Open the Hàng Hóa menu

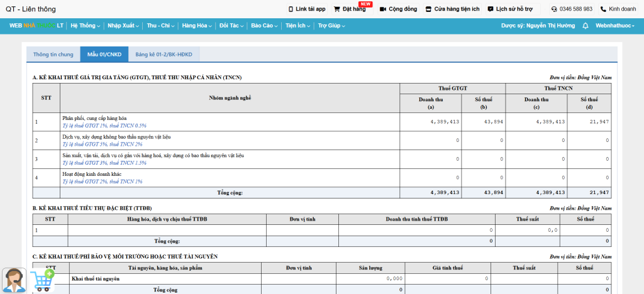click(196, 26)
